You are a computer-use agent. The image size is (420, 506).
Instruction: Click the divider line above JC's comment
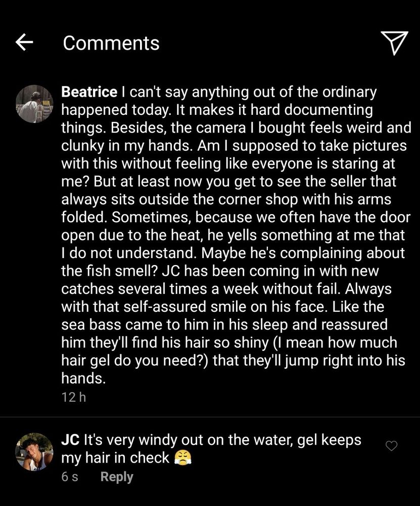tap(210, 417)
